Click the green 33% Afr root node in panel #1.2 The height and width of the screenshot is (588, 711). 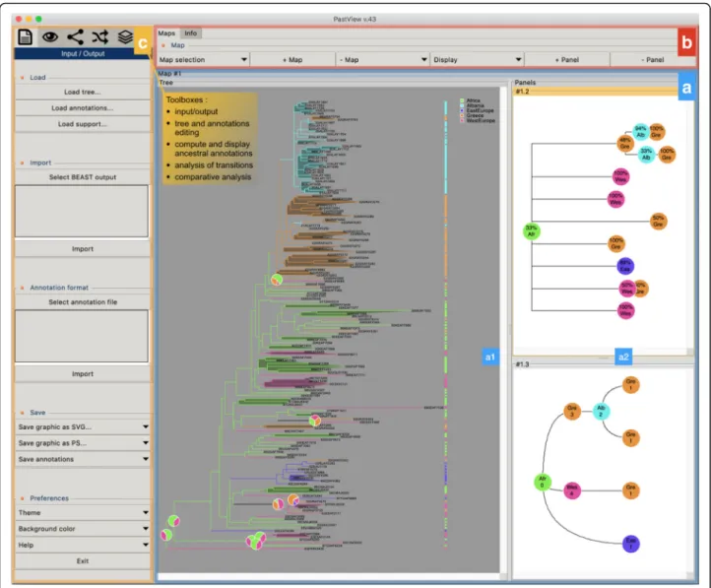(532, 231)
